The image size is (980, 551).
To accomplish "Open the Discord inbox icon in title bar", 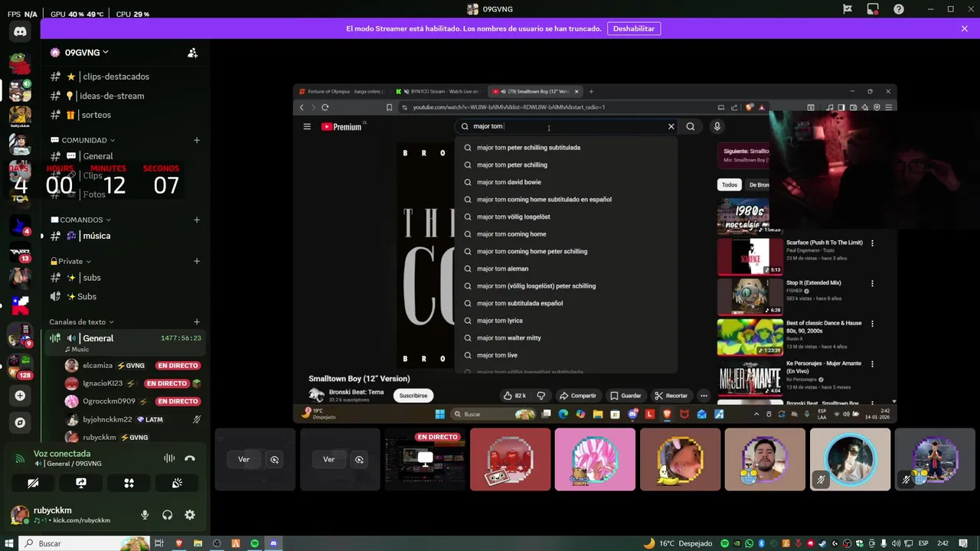I will pyautogui.click(x=873, y=9).
